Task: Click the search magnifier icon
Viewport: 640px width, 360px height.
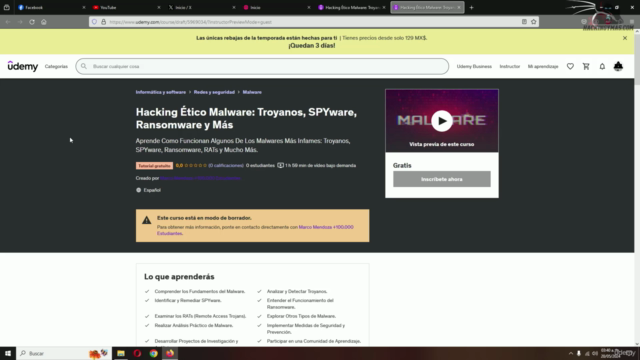Action: pos(84,66)
